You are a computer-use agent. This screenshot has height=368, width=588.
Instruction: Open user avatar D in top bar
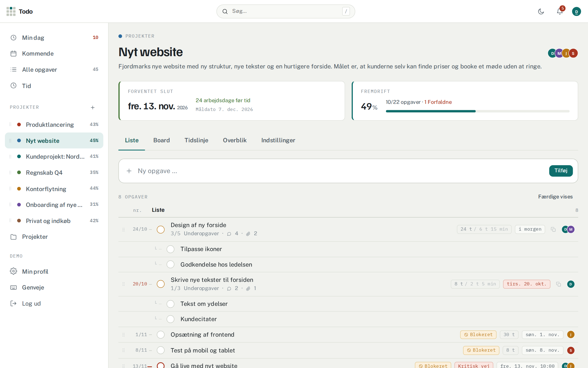[576, 11]
